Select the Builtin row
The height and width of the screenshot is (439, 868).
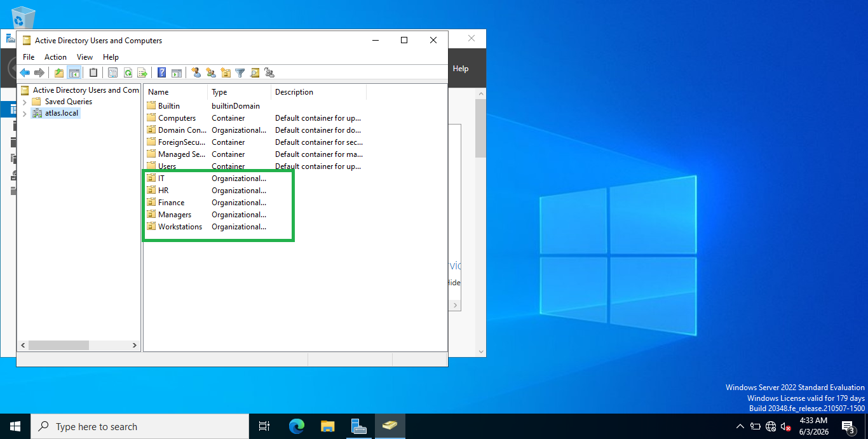168,106
